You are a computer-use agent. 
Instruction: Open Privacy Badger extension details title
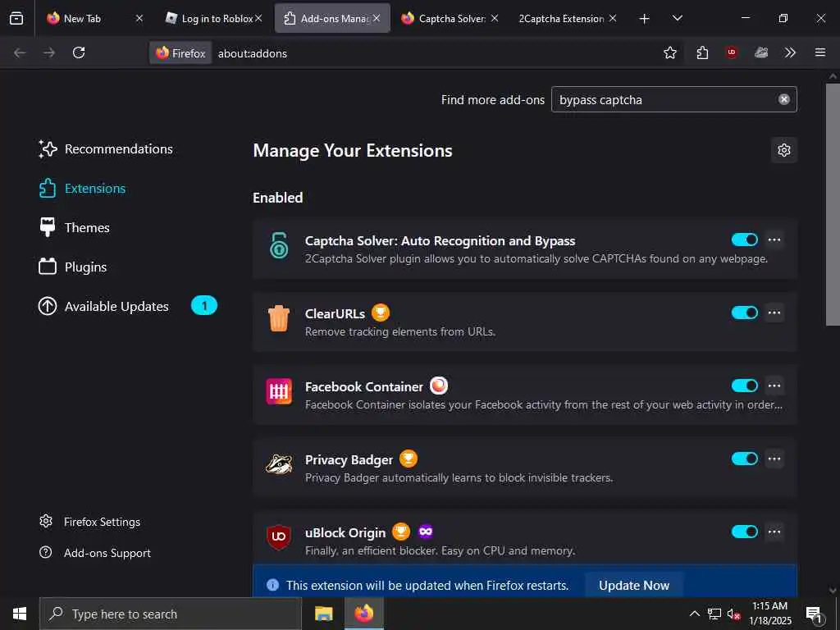pos(349,459)
